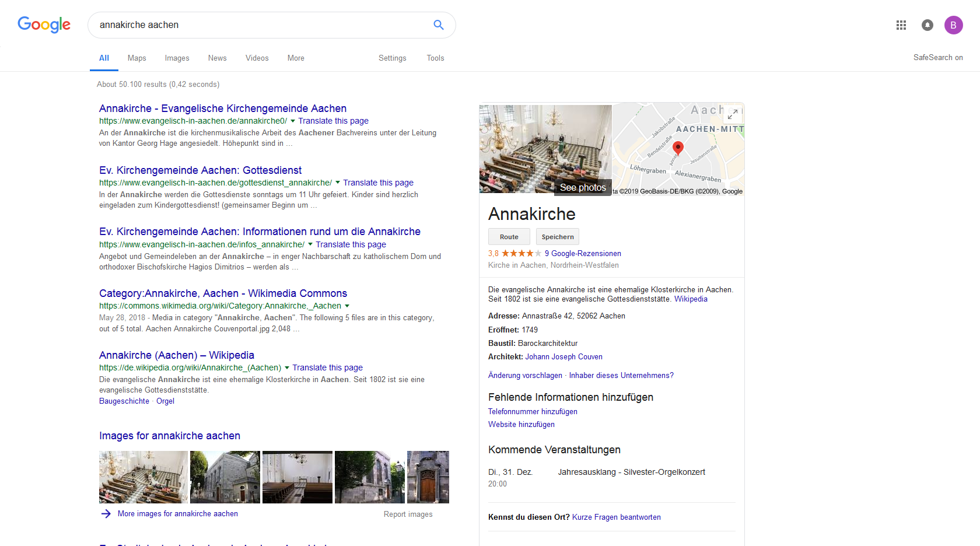The width and height of the screenshot is (980, 546).
Task: Open Informationen rund um die Annakirche result
Action: click(x=260, y=232)
